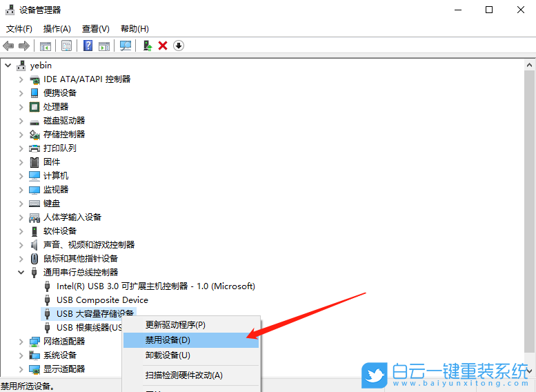
Task: Select the 软件设备 tree item
Action: tap(60, 231)
